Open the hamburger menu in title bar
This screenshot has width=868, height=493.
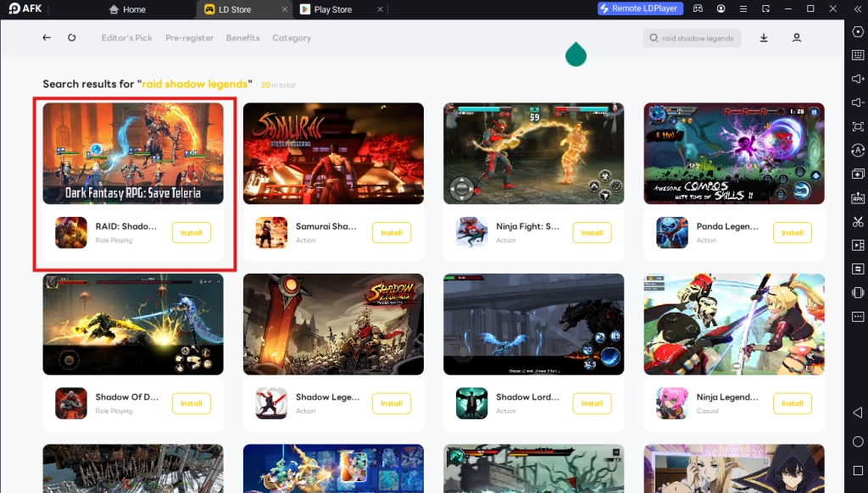743,8
